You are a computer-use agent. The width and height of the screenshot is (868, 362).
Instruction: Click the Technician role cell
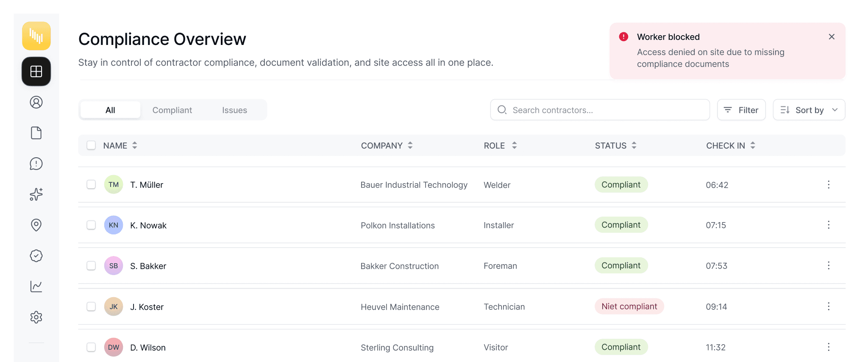point(504,306)
